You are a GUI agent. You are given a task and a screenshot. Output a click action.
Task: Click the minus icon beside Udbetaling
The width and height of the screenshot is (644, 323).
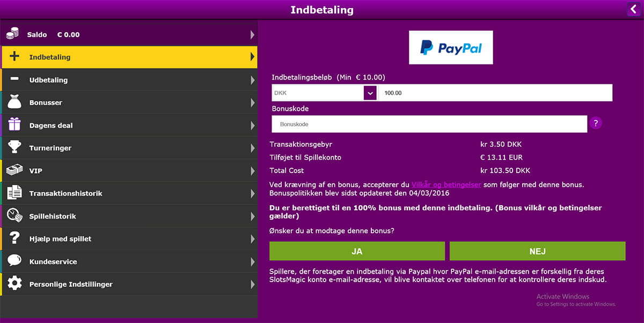point(14,79)
